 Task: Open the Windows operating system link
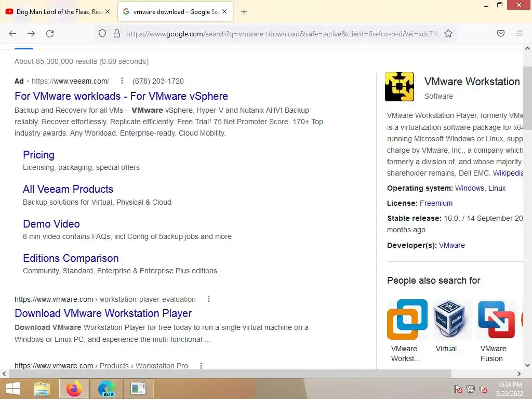(x=469, y=188)
